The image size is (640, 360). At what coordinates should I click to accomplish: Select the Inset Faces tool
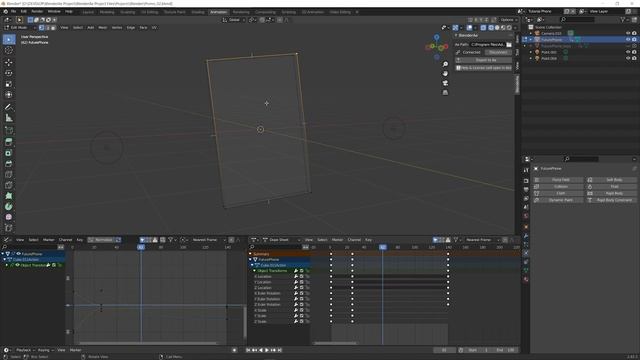[9, 153]
